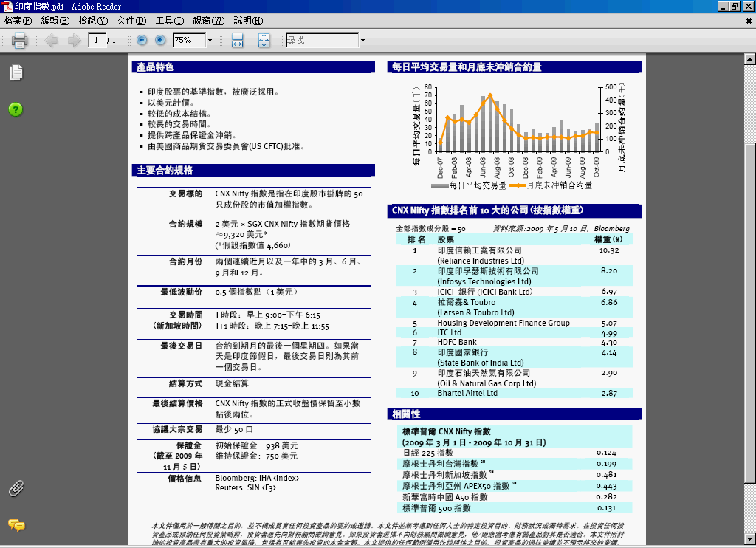Click the Reuters: SIN:<F3> text
The image size is (756, 548).
click(x=245, y=487)
